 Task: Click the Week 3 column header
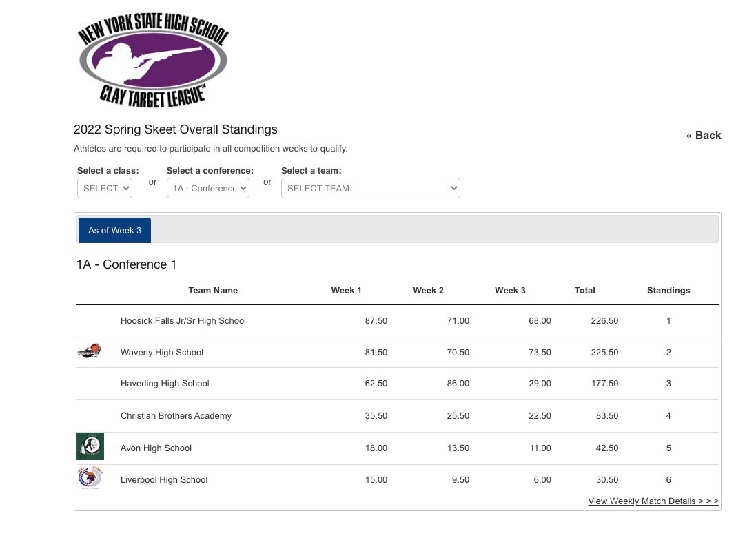click(510, 291)
